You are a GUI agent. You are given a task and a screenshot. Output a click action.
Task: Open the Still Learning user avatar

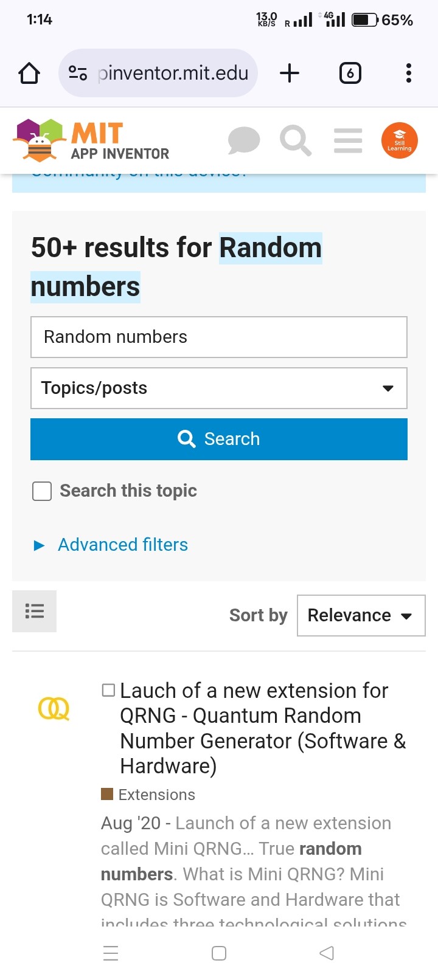[x=399, y=141]
